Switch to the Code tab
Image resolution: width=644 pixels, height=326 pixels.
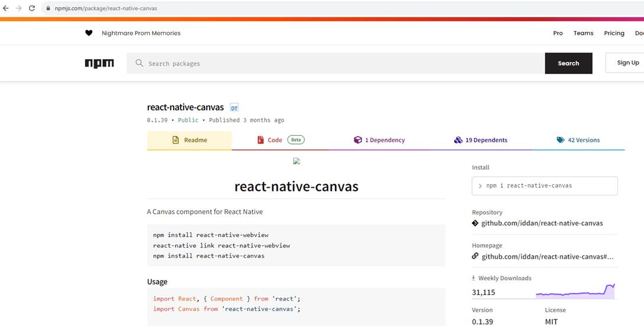pyautogui.click(x=280, y=141)
